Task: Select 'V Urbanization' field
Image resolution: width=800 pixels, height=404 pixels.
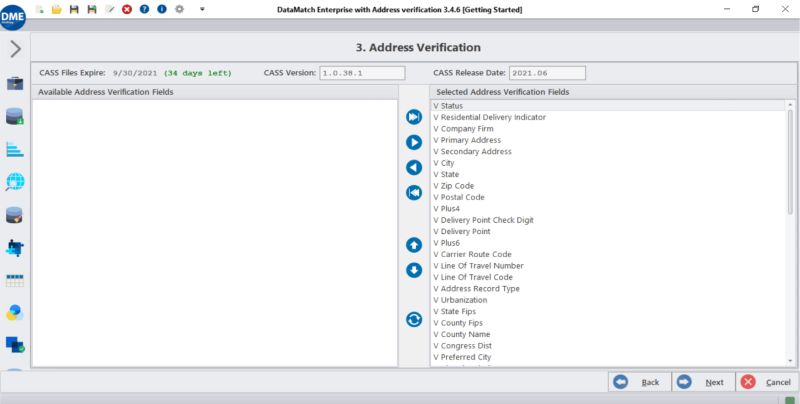Action: pyautogui.click(x=608, y=300)
